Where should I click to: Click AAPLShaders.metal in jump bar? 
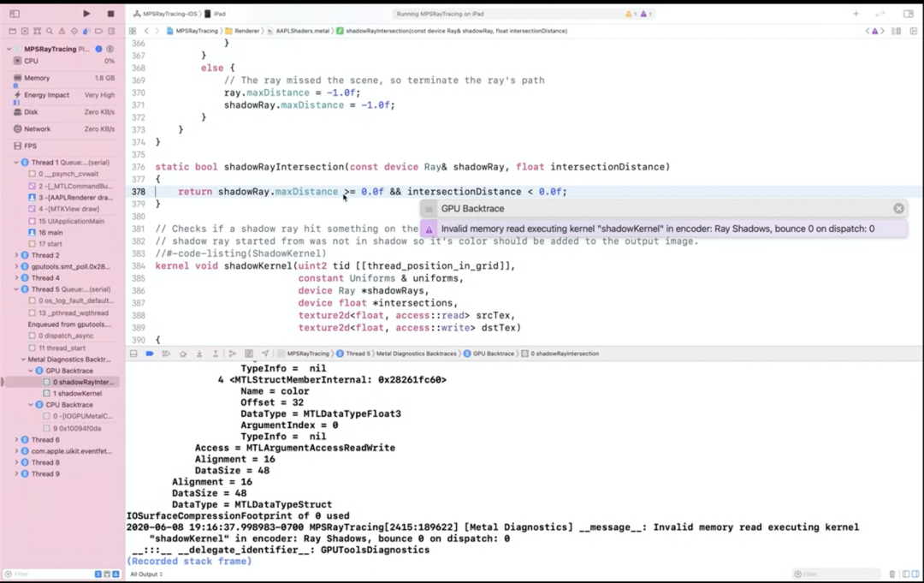pyautogui.click(x=298, y=31)
